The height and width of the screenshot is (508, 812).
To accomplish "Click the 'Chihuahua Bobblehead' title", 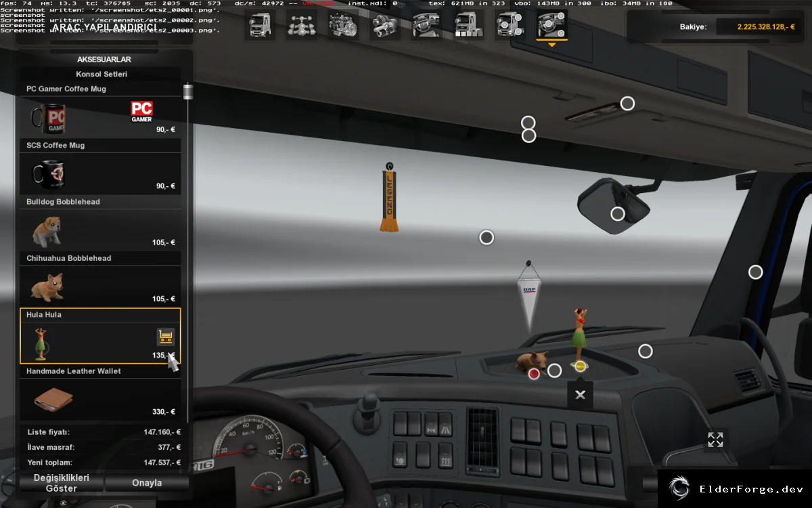I will (69, 258).
